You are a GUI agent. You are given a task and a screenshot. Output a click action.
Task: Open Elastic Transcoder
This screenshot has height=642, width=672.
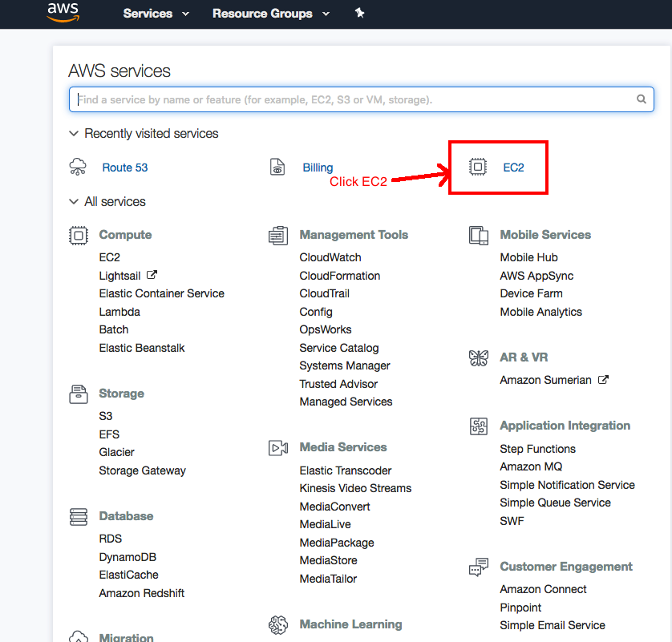pos(346,470)
